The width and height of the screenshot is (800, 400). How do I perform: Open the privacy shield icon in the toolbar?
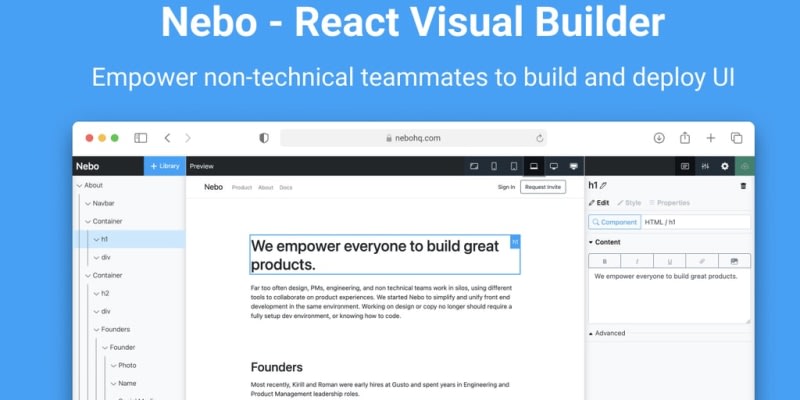(264, 138)
